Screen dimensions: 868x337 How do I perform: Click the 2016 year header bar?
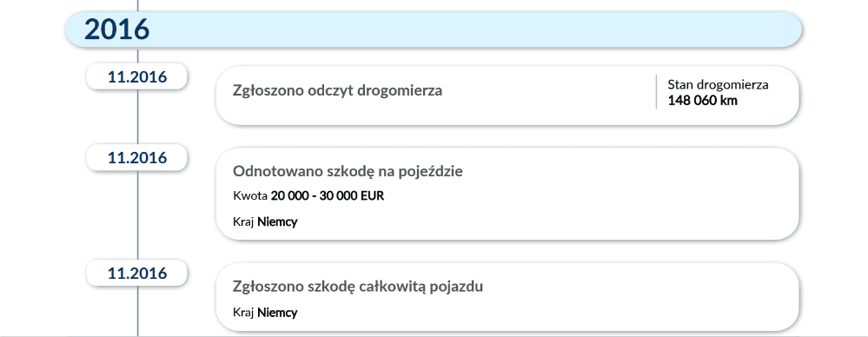[x=434, y=29]
